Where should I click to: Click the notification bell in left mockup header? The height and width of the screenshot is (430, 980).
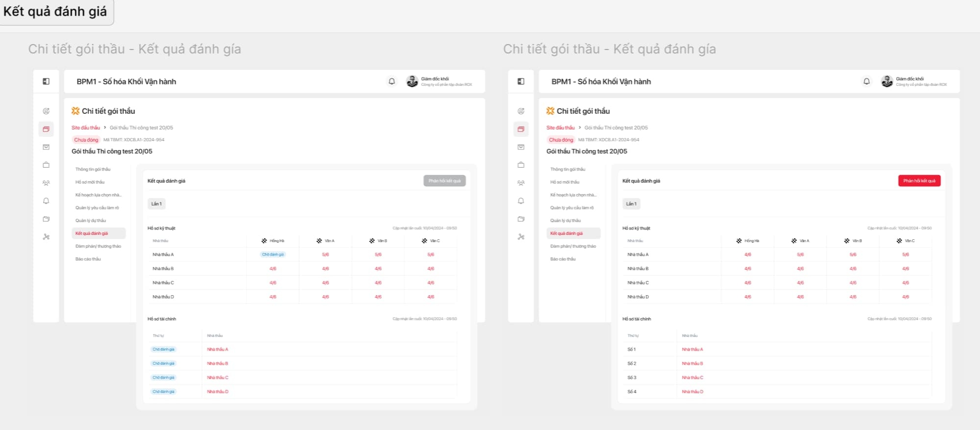pos(392,81)
